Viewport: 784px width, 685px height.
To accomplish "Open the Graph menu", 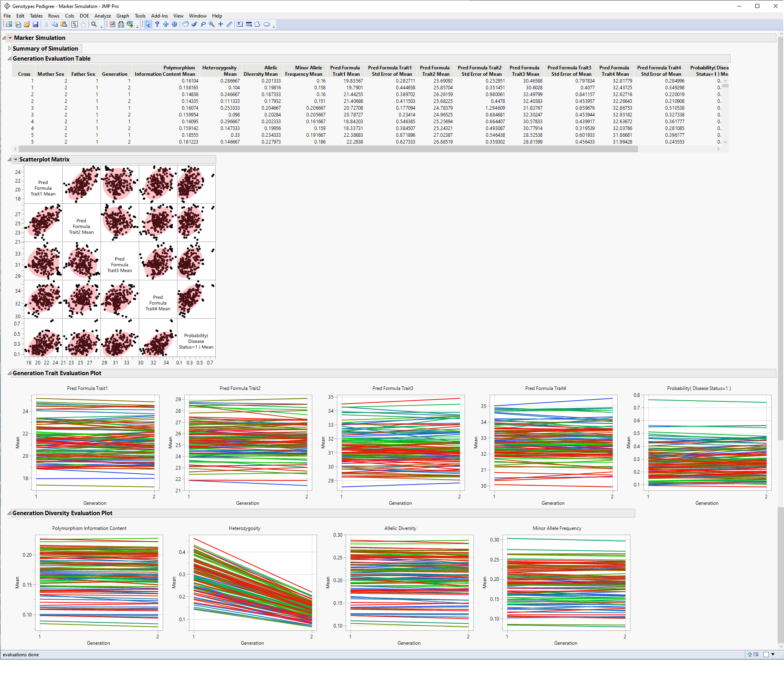I will tap(122, 16).
